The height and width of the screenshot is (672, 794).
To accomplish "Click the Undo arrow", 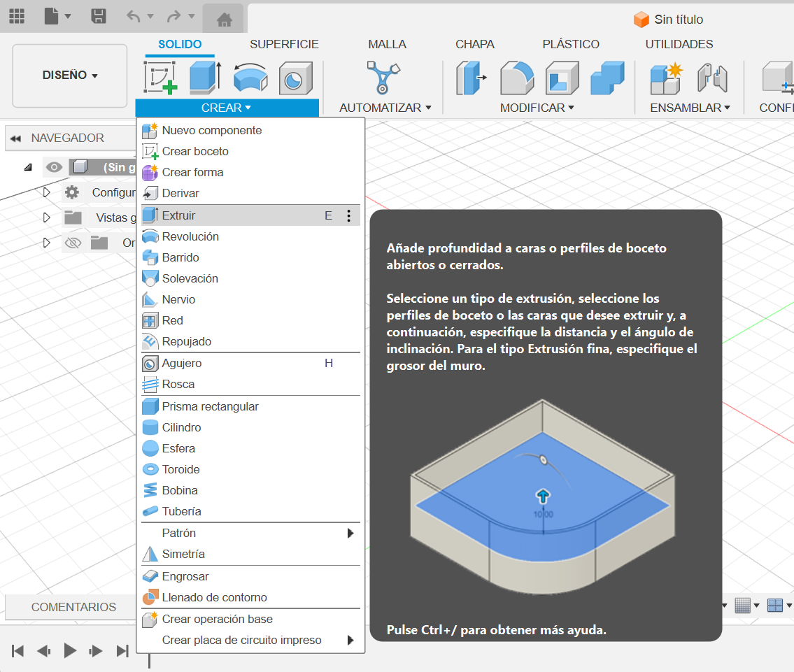I will point(134,17).
